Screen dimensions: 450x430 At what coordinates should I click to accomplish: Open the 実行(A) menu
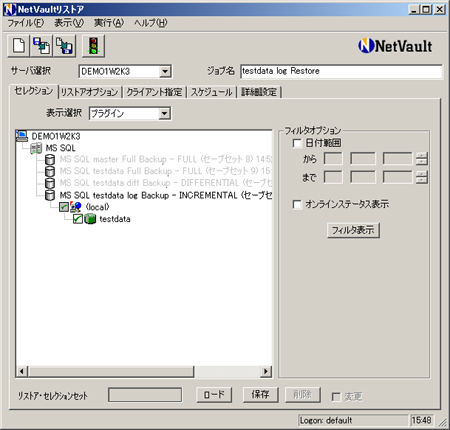[x=109, y=23]
